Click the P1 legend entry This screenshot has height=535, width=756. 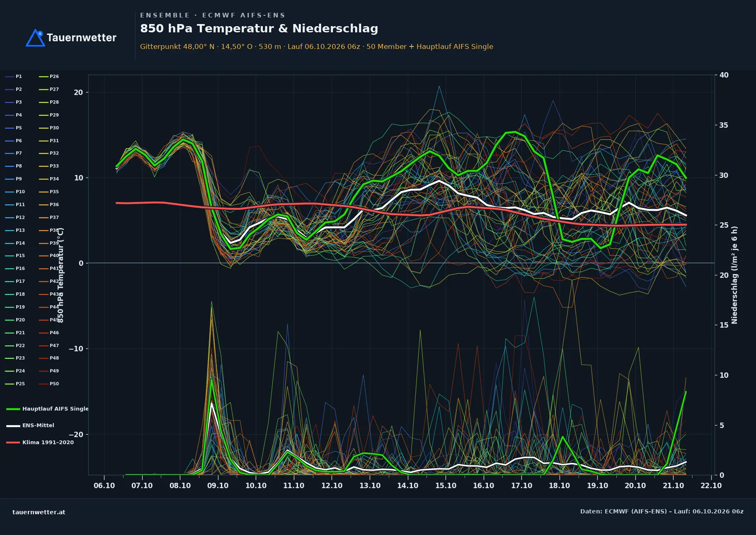pos(14,77)
